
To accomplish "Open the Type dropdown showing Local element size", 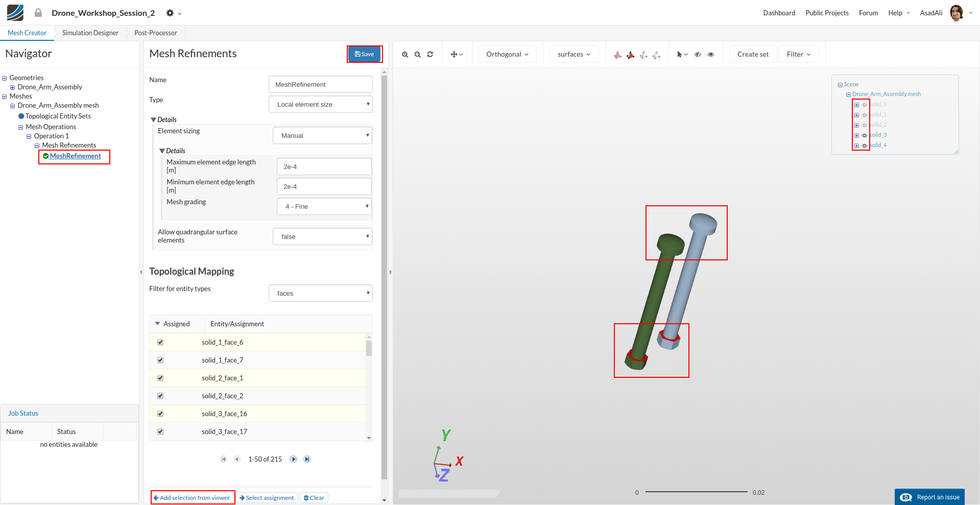I will click(x=321, y=104).
